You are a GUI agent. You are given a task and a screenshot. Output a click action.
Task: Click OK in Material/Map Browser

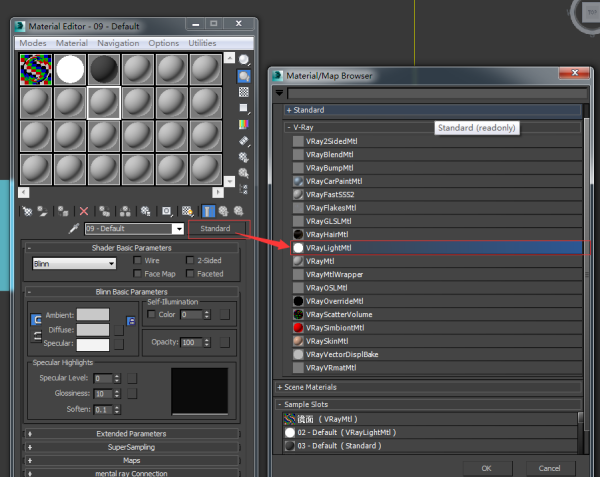tap(486, 468)
